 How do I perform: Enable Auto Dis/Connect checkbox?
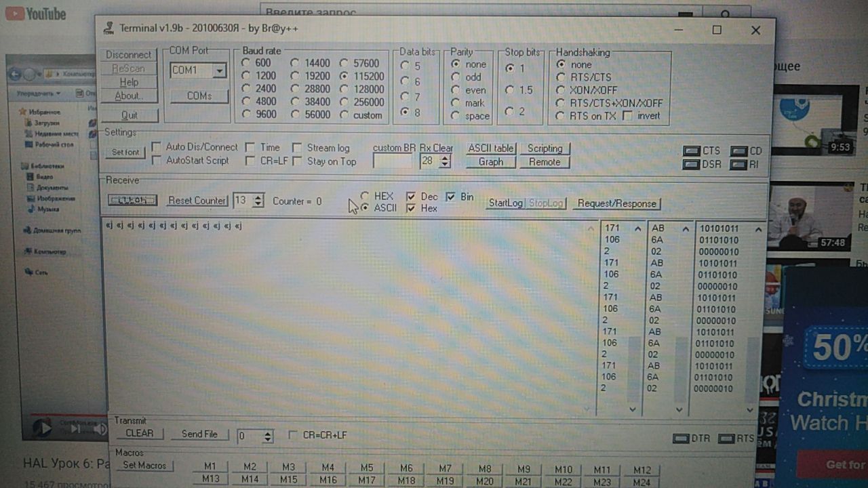[157, 147]
